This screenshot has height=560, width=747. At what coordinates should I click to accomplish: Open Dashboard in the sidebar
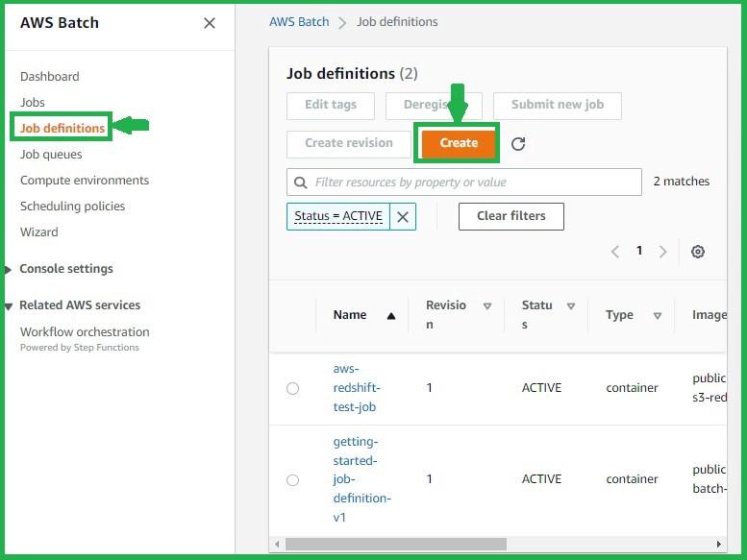(50, 77)
